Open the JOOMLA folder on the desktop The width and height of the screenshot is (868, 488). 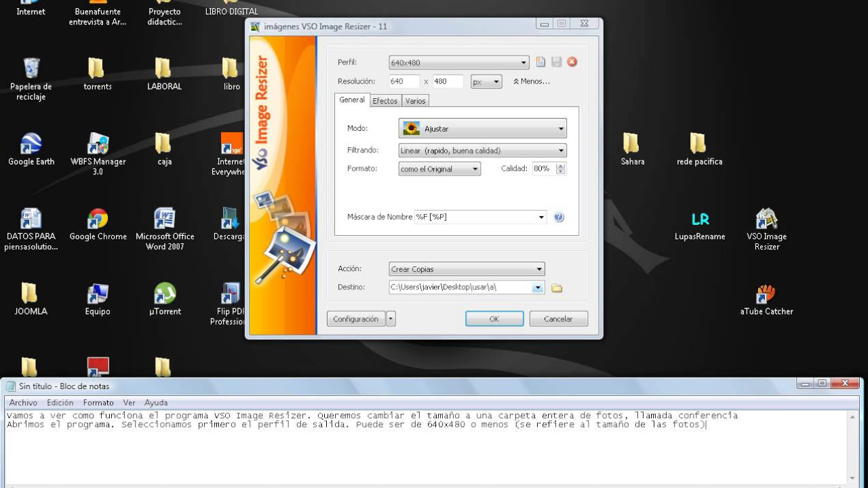click(x=31, y=300)
